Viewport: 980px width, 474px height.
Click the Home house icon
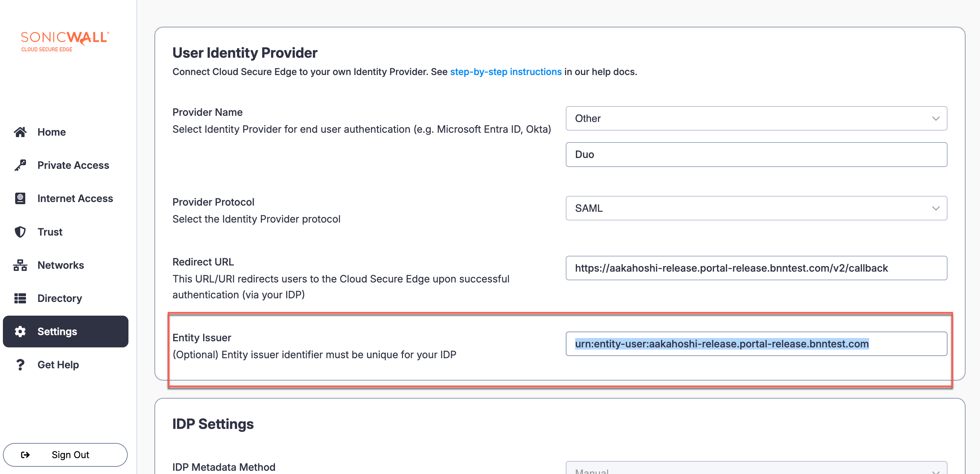(20, 132)
